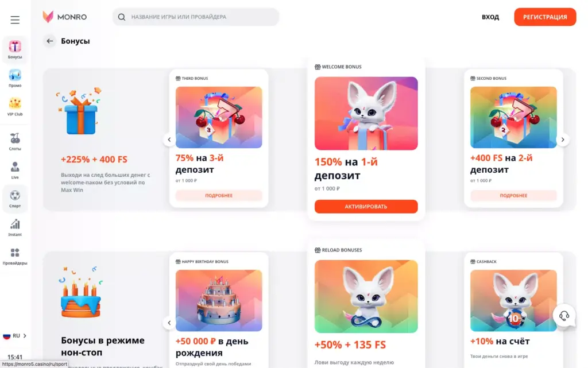Open the hamburger menu icon
This screenshot has height=368, width=588.
point(15,20)
